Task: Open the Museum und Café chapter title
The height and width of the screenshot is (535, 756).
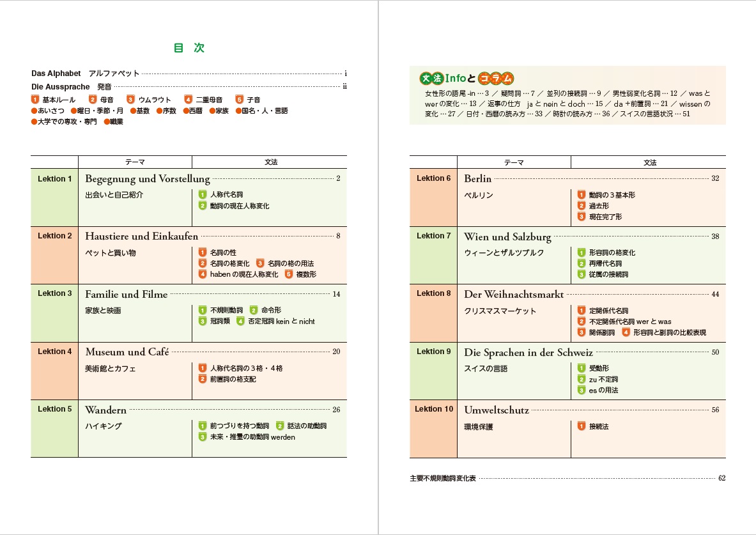Action: (x=127, y=352)
